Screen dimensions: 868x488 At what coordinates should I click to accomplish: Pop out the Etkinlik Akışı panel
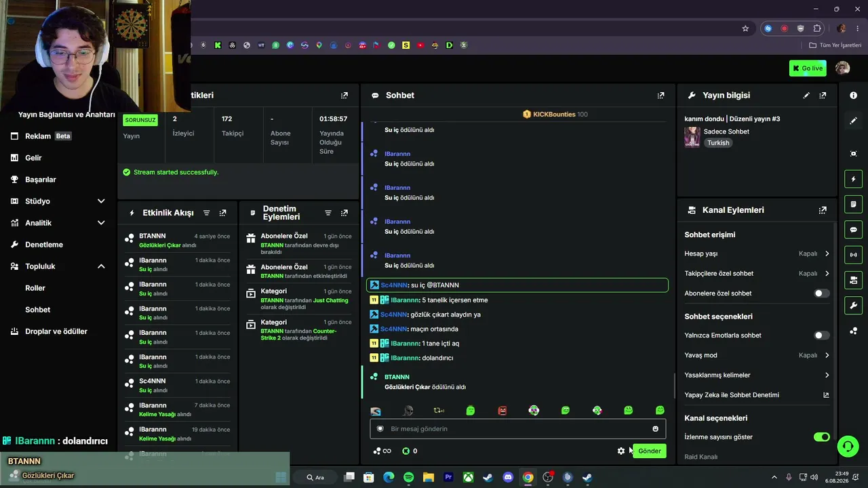click(x=222, y=213)
